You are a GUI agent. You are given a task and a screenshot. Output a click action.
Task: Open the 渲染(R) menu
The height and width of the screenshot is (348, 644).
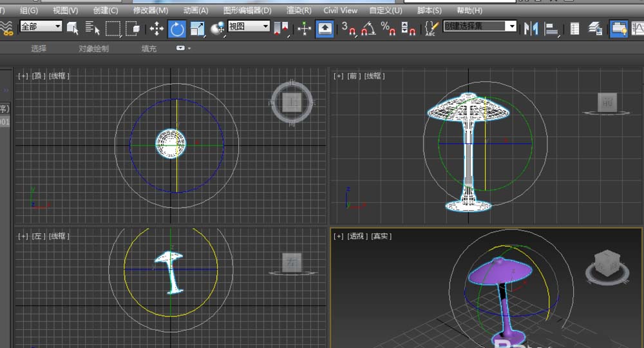[x=299, y=10]
